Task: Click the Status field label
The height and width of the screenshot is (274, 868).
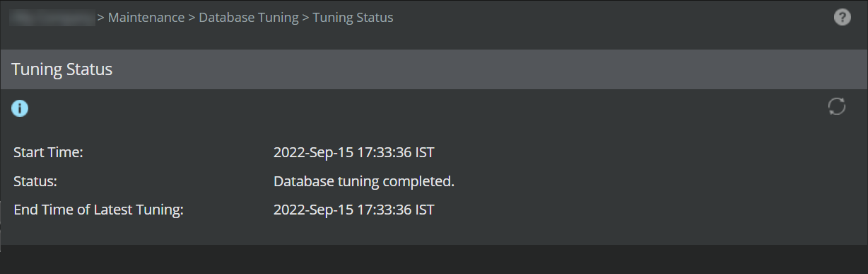Action: [35, 181]
